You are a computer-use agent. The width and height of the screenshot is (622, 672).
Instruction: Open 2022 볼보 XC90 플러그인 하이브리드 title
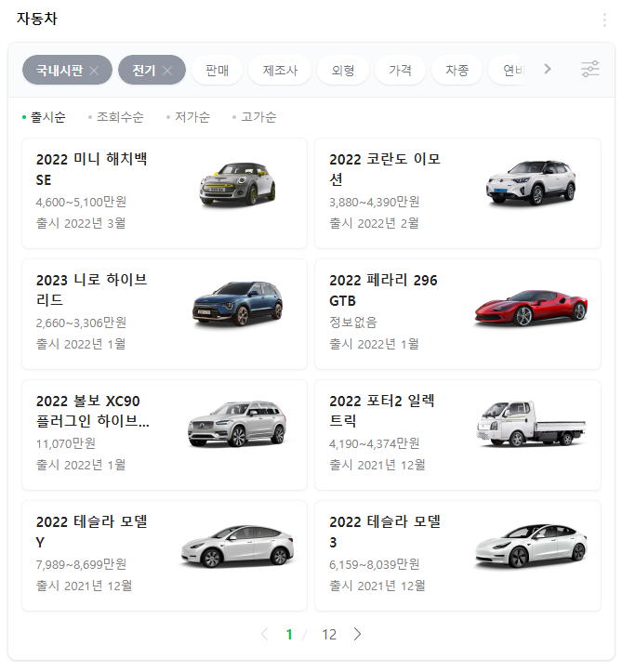click(93, 411)
